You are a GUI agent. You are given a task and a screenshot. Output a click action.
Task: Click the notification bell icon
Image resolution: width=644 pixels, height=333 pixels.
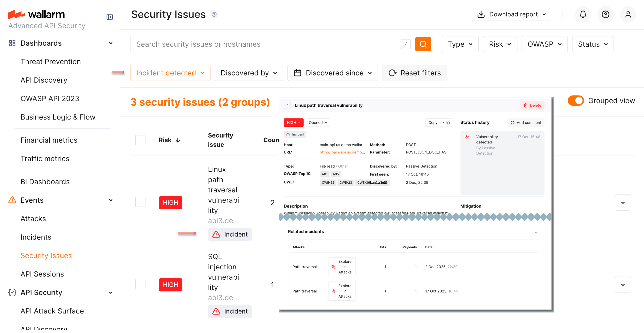[x=583, y=14]
